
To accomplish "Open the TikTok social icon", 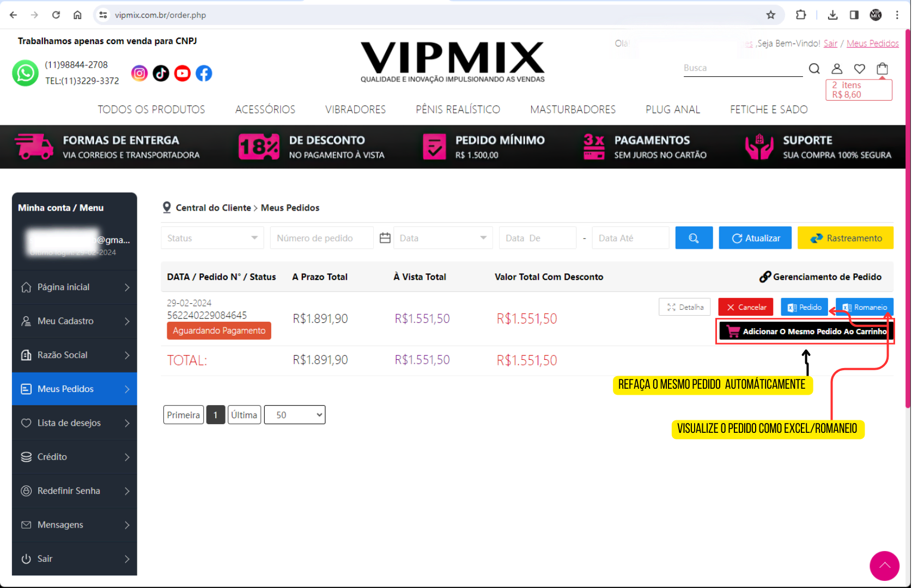I will (161, 73).
